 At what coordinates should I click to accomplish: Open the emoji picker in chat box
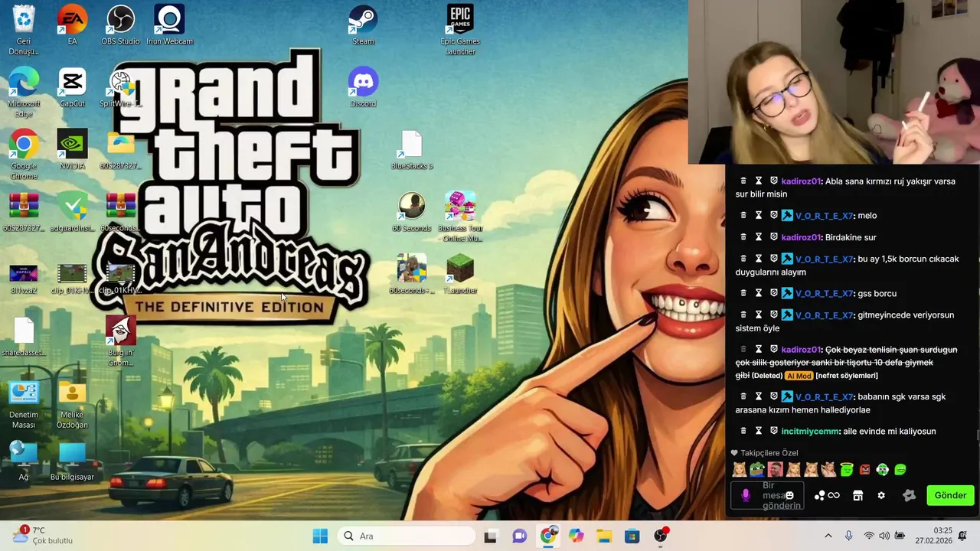click(789, 495)
